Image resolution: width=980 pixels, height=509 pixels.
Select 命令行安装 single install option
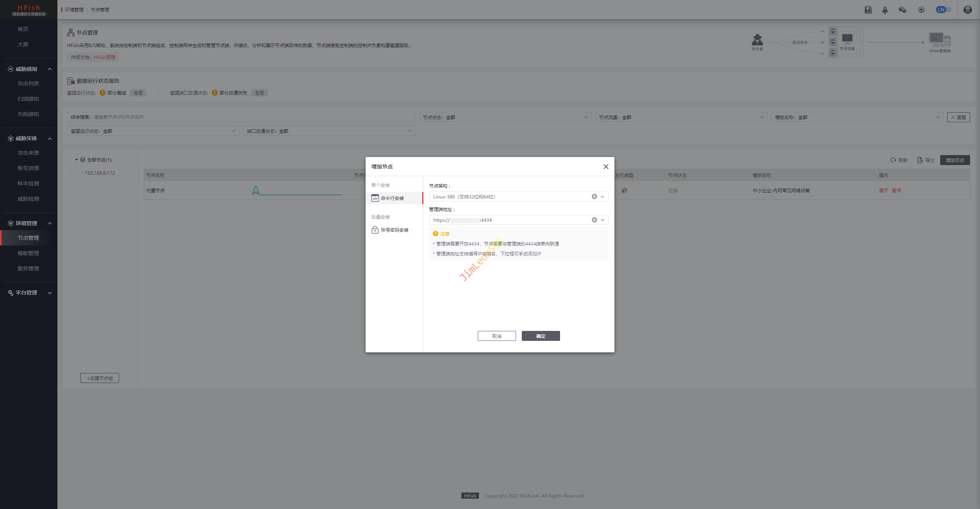(392, 198)
